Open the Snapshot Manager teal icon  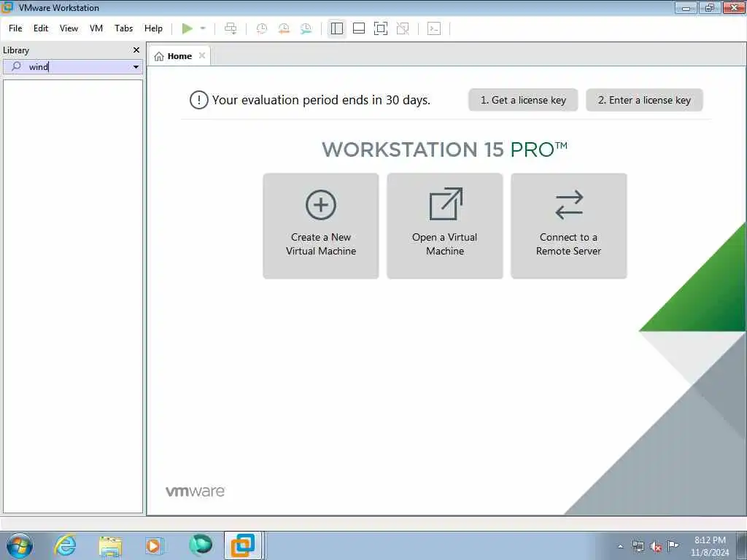(x=306, y=28)
